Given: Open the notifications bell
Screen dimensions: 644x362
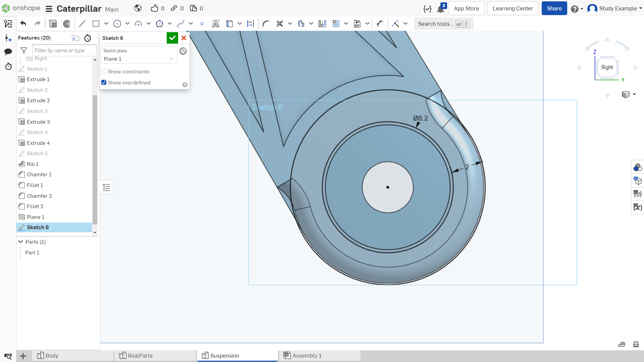Looking at the screenshot, I should click(x=441, y=9).
